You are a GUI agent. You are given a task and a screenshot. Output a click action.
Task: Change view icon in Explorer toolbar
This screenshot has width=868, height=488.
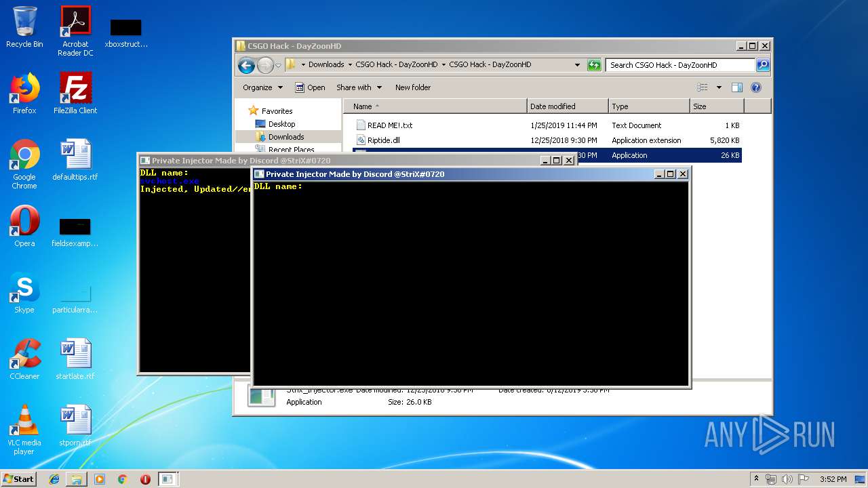pyautogui.click(x=703, y=87)
